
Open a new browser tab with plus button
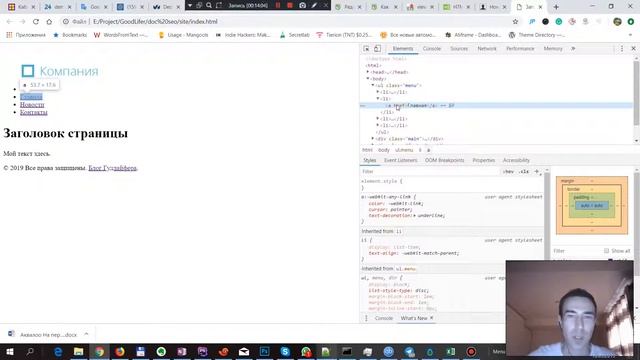556,7
